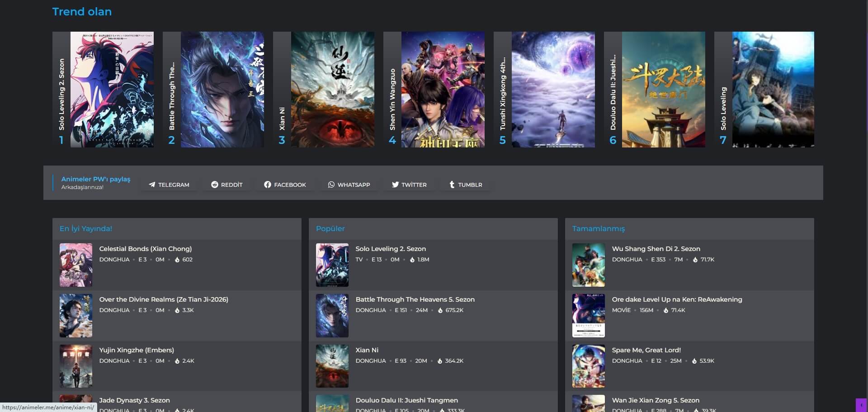Screen dimensions: 868x412
Task: Open Celestial Bonds (Xian Chong) title link
Action: click(x=146, y=249)
